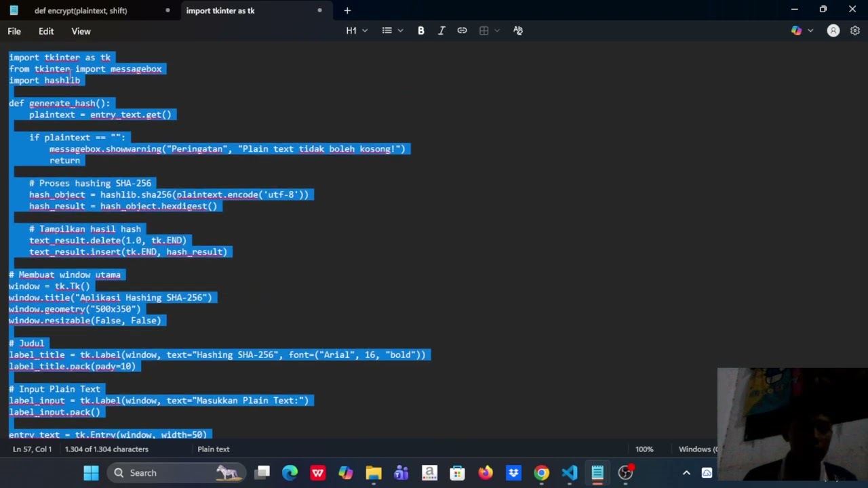
Task: Open the Copilot icon in Notepad toolbar
Action: pos(796,30)
